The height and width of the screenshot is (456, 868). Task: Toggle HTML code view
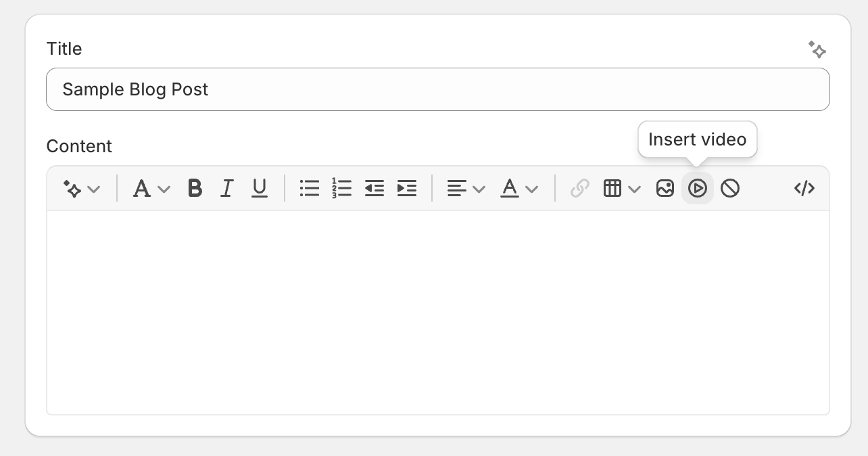[x=804, y=188]
